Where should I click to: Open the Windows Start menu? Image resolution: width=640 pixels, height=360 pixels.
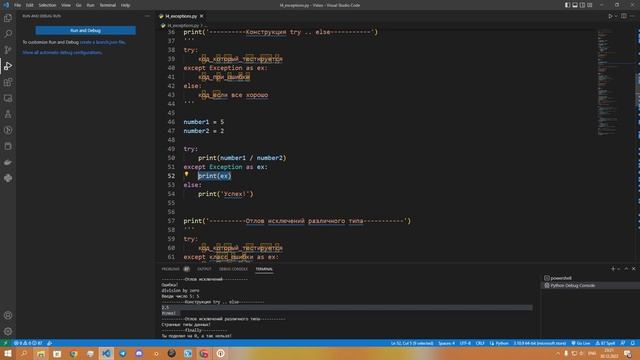[x=8, y=353]
